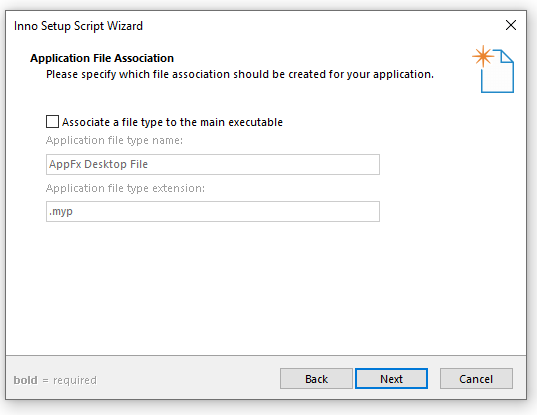The height and width of the screenshot is (415, 537).
Task: Click the 'bold = required' hint text
Action: click(x=55, y=380)
